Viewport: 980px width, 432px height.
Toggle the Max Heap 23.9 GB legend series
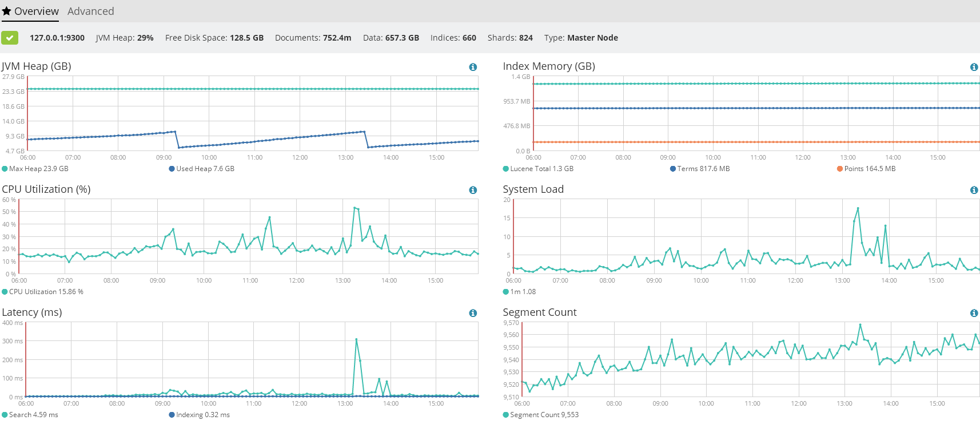pyautogui.click(x=35, y=169)
